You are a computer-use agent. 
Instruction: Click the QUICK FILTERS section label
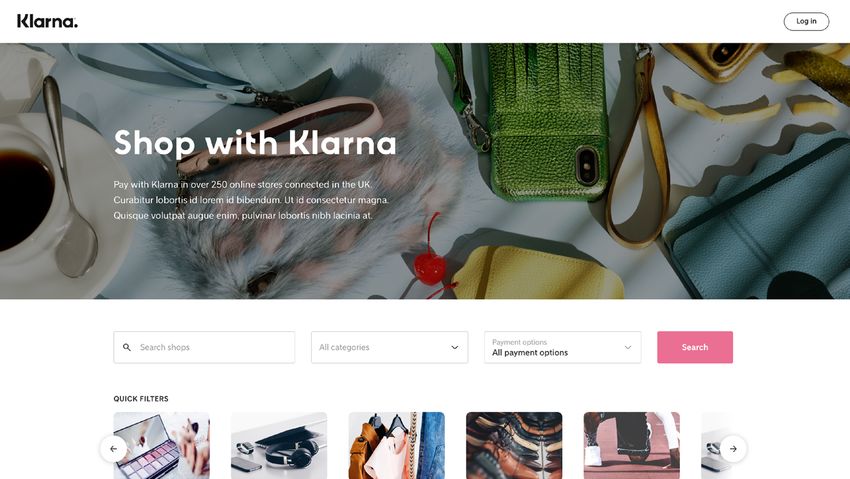[x=141, y=399]
